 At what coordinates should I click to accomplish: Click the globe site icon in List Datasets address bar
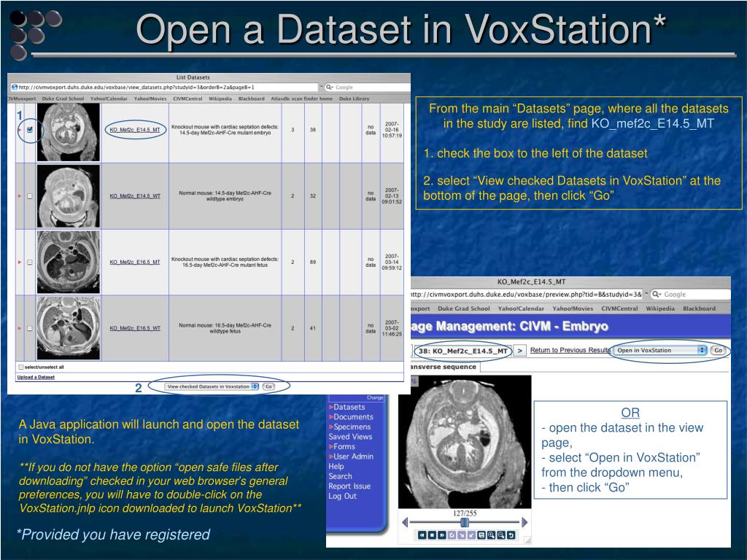(15, 87)
